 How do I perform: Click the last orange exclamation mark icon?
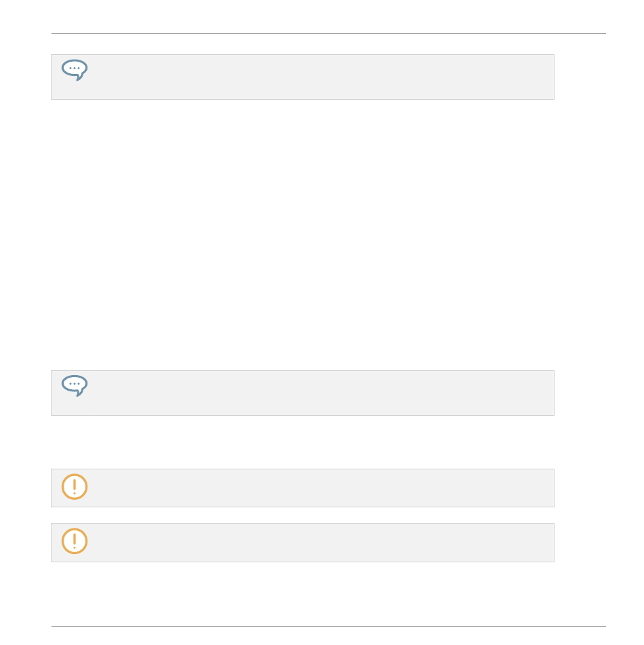75,541
